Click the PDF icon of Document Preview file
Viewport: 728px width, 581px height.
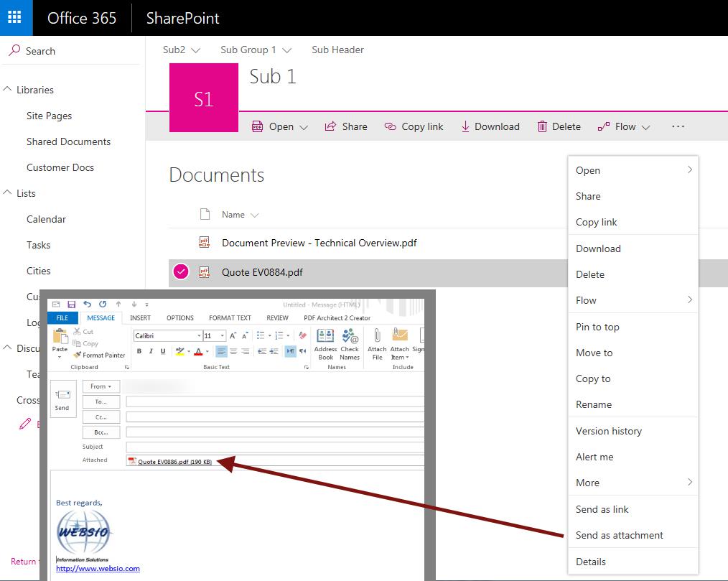(205, 242)
